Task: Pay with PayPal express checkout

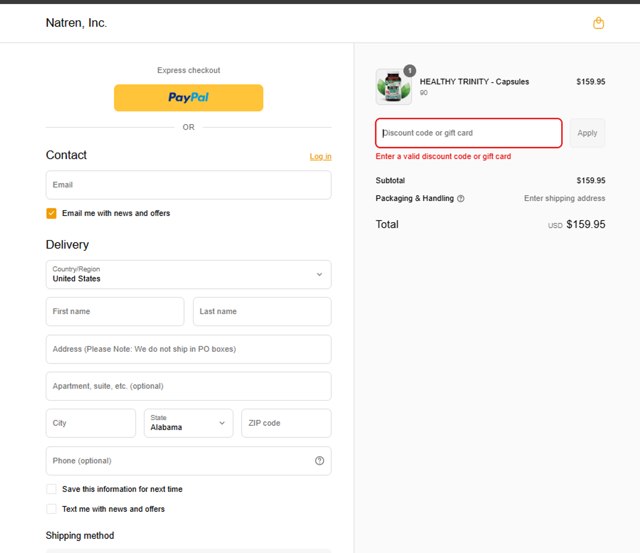Action: pyautogui.click(x=189, y=98)
